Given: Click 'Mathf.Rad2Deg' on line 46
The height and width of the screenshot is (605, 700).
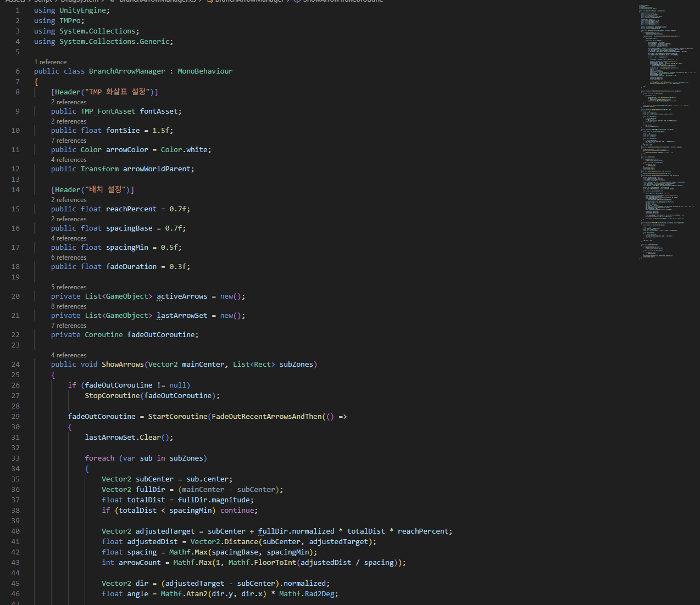Looking at the screenshot, I should 307,594.
